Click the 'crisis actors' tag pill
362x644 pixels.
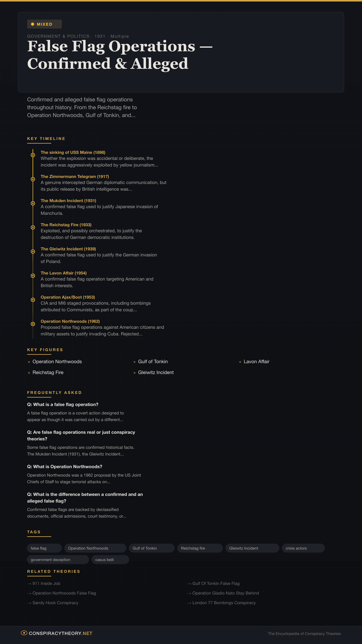click(x=303, y=548)
